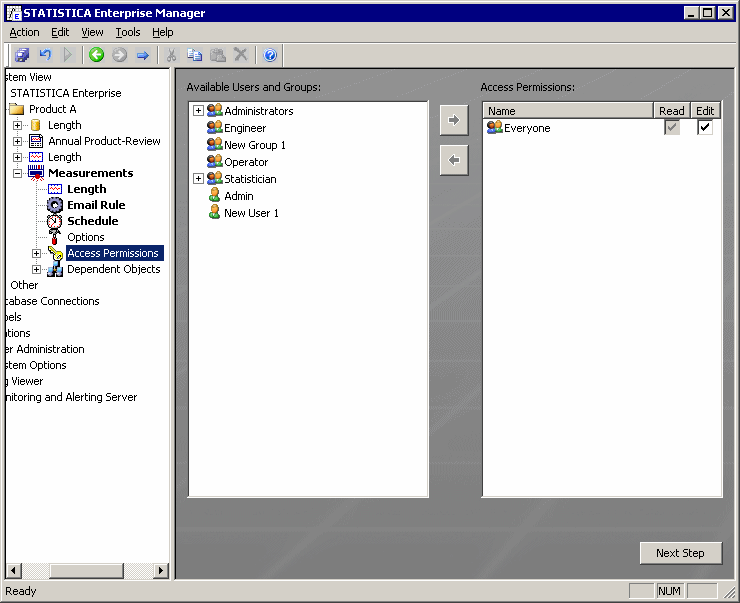Image resolution: width=740 pixels, height=603 pixels.
Task: Select the Email Rule tree icon
Action: [x=55, y=205]
